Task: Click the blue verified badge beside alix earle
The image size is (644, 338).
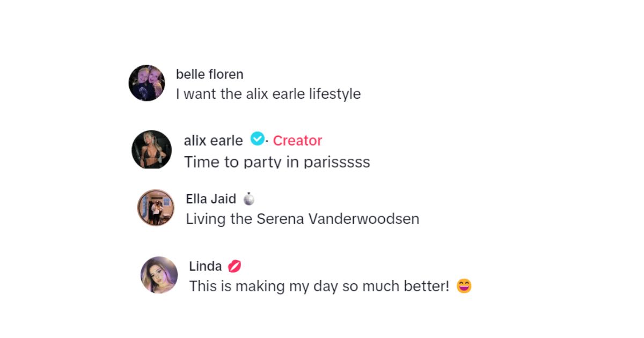Action: pos(258,139)
